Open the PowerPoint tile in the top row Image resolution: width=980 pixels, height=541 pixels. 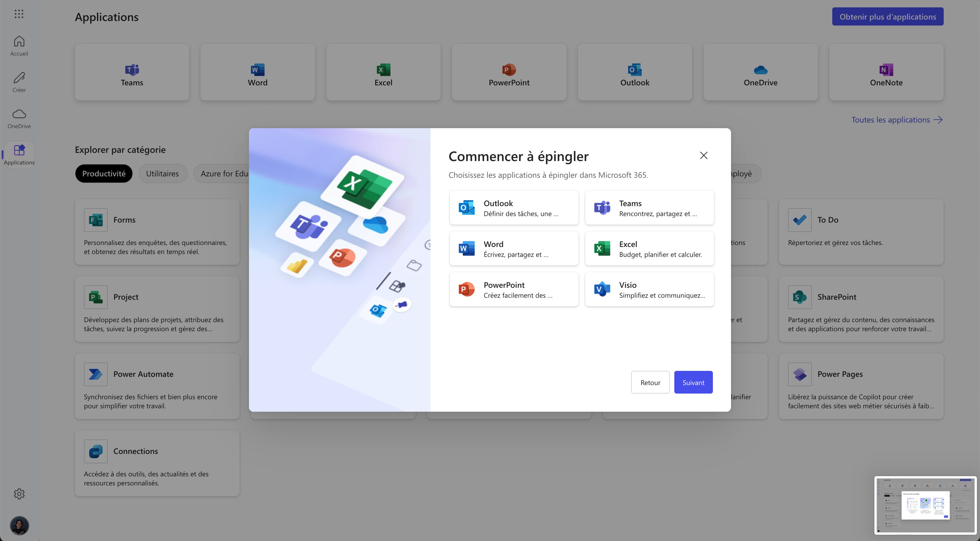509,72
